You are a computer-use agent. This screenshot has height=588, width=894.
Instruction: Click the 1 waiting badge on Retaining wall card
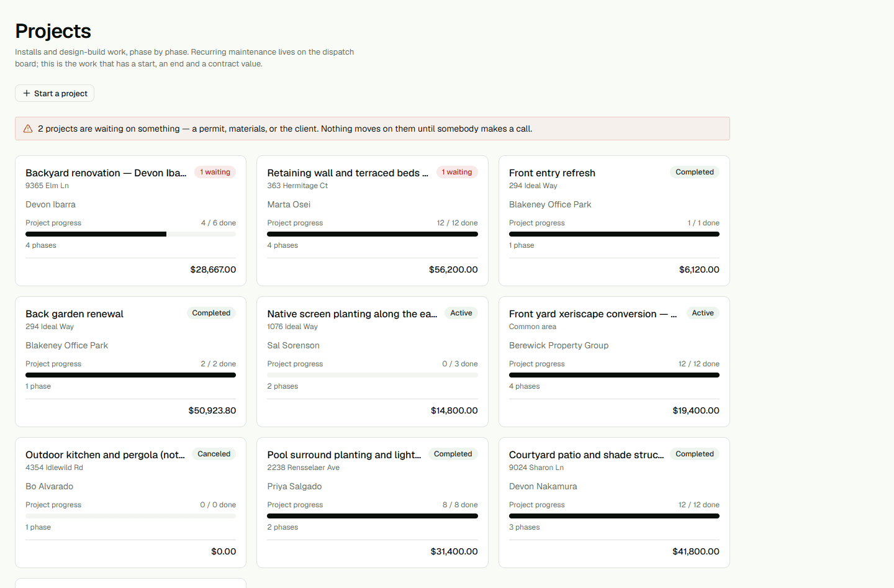(x=457, y=172)
